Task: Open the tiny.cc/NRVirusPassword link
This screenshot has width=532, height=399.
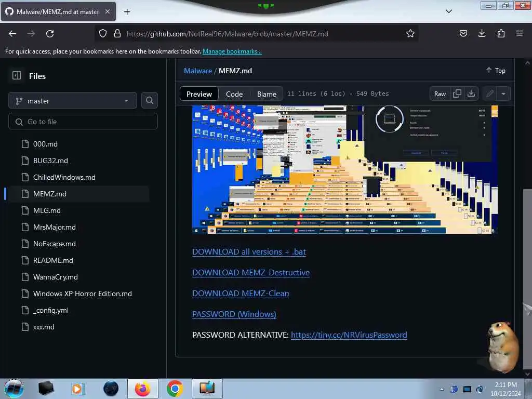Action: point(349,335)
